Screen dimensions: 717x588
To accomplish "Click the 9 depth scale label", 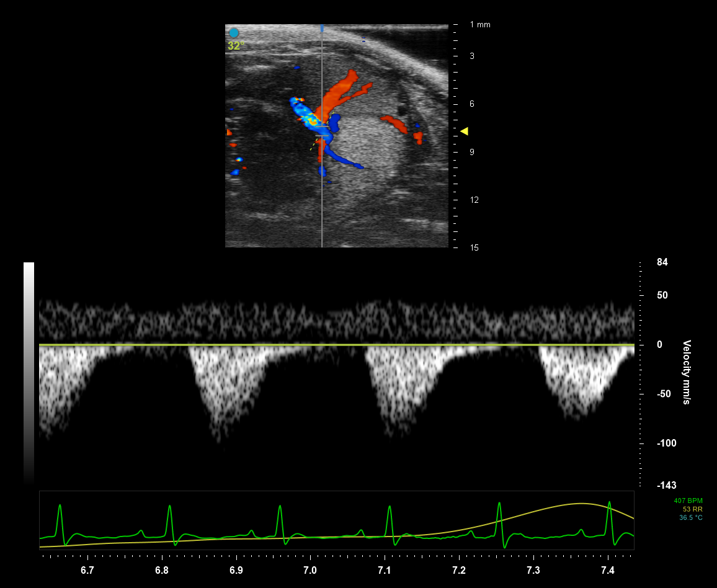I will (x=472, y=152).
